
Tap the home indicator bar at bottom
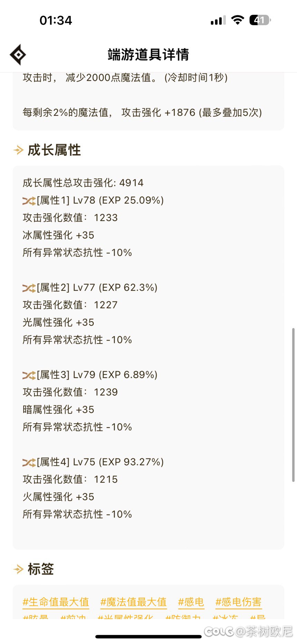[148, 636]
